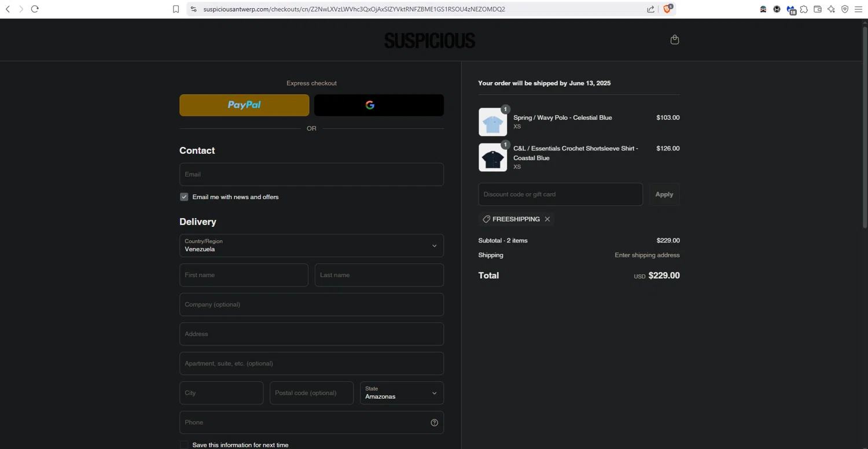This screenshot has width=868, height=449.
Task: Pay with PayPal express checkout
Action: pyautogui.click(x=244, y=105)
